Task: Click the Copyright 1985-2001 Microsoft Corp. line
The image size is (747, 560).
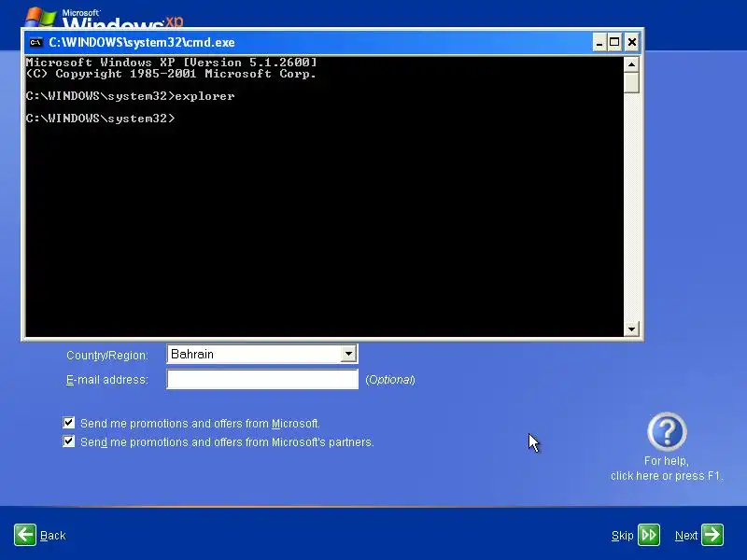Action: tap(172, 74)
